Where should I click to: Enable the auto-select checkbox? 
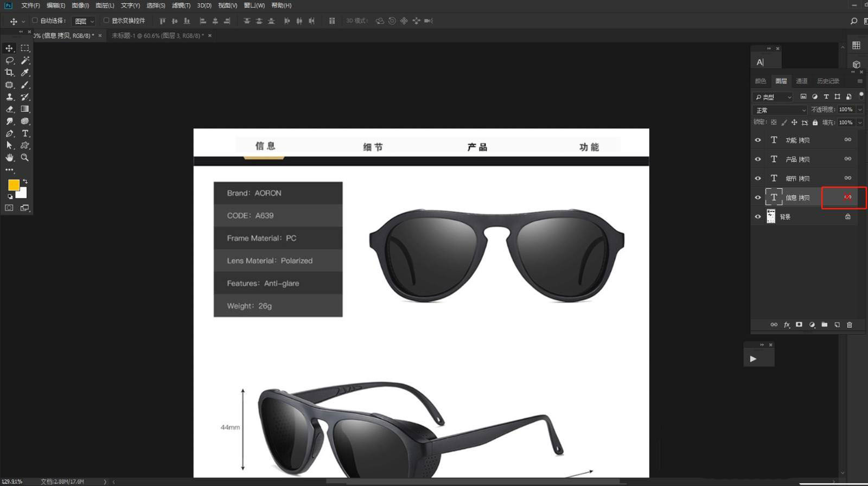click(35, 21)
